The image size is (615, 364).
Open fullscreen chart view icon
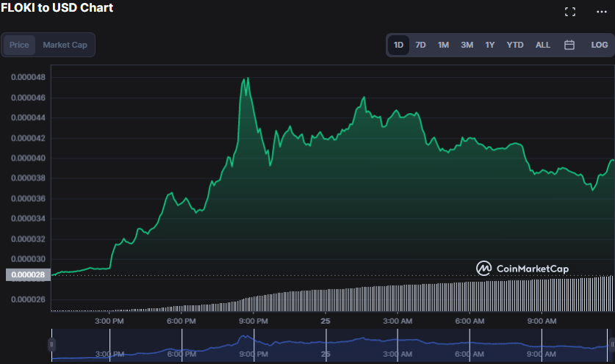click(x=570, y=12)
